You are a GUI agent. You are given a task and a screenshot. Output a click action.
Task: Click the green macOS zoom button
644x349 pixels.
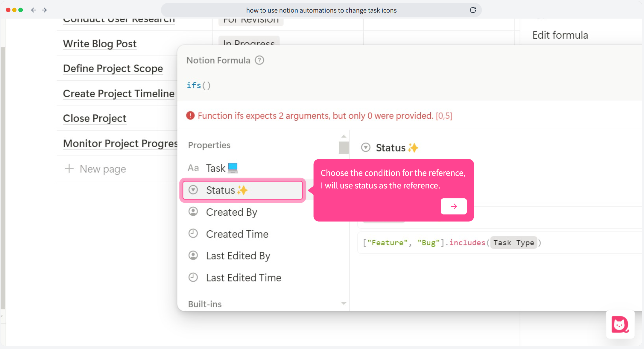pos(21,10)
